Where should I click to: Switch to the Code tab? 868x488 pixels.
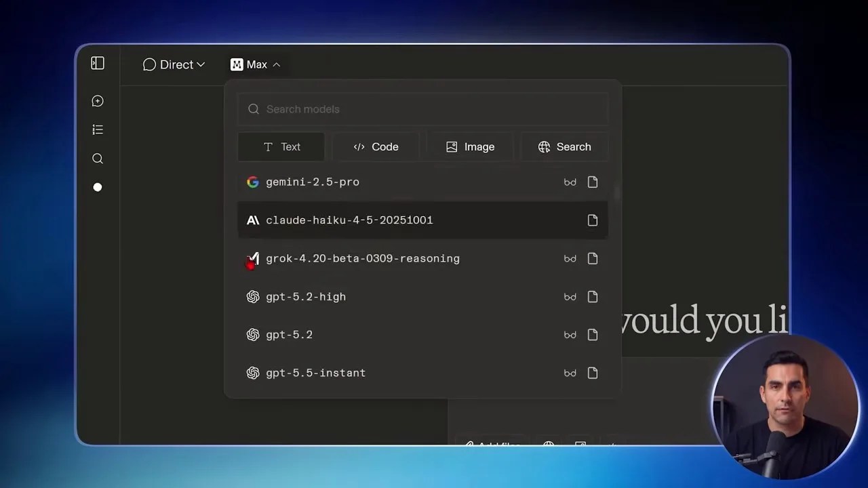click(x=376, y=147)
